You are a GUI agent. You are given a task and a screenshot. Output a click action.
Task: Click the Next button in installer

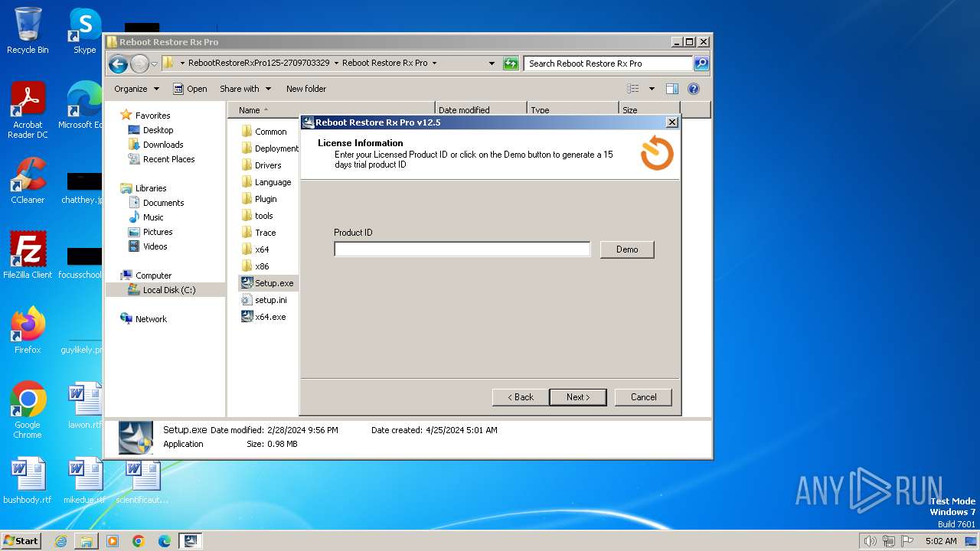tap(578, 397)
